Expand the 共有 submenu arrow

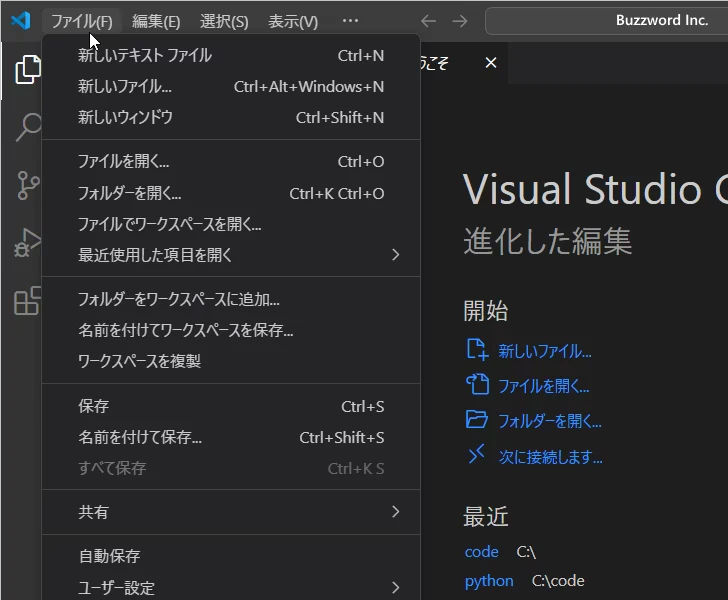click(395, 512)
